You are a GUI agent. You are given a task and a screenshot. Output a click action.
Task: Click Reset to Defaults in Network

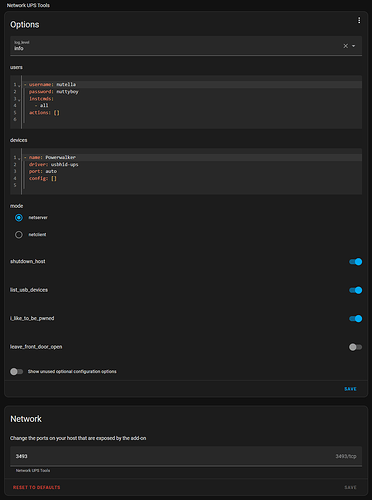click(x=37, y=487)
